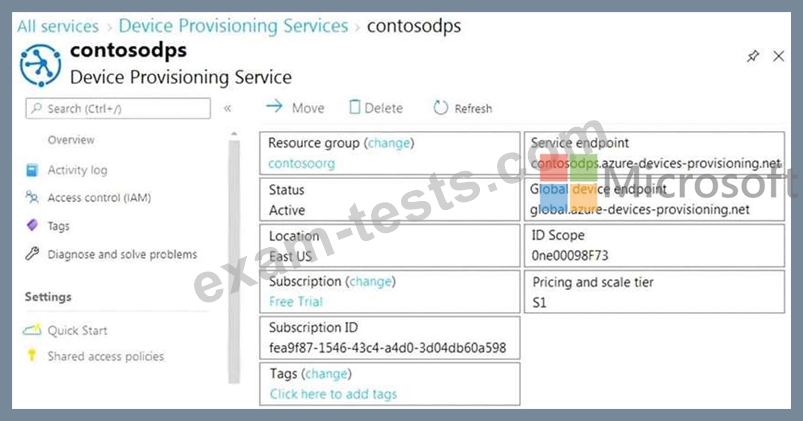The height and width of the screenshot is (421, 803).
Task: Open the contosoorg resource group link
Action: point(302,164)
